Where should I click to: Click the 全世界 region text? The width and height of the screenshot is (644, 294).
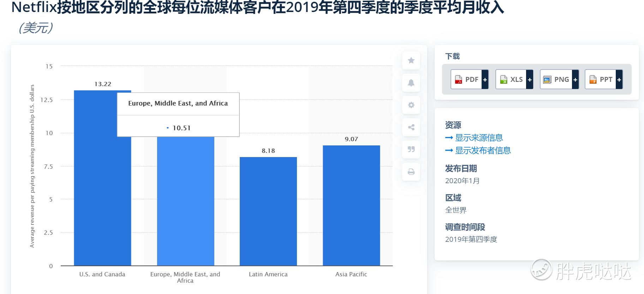click(456, 210)
